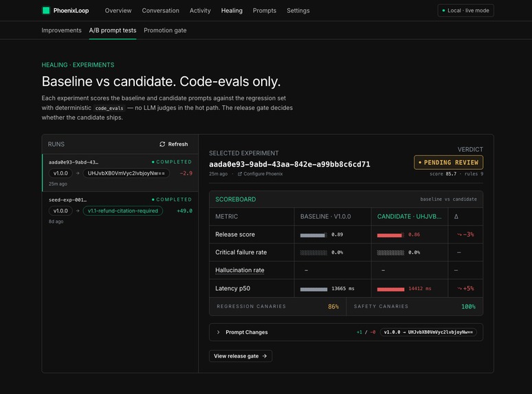Click the 14412 ms candidate latency value
Image resolution: width=532 pixels, height=394 pixels.
(x=420, y=289)
